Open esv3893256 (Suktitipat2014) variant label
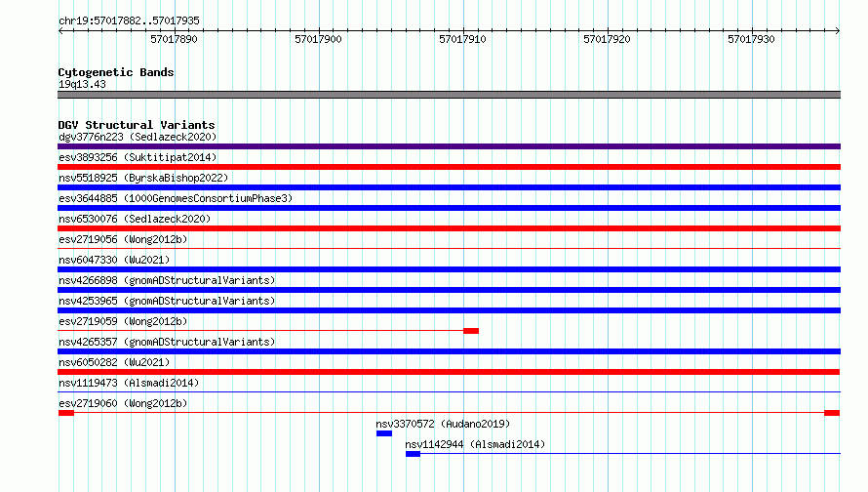Viewport: 868px width, 492px height. (138, 157)
